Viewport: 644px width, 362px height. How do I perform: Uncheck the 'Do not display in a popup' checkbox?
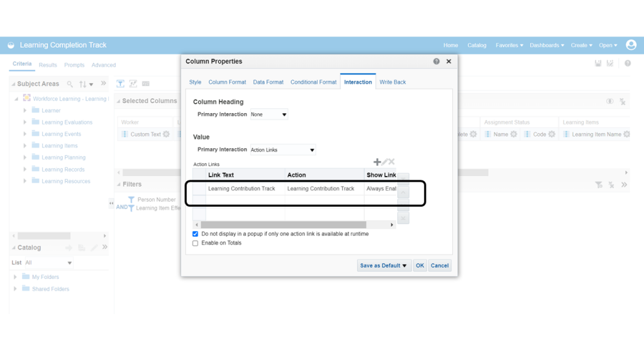(196, 234)
